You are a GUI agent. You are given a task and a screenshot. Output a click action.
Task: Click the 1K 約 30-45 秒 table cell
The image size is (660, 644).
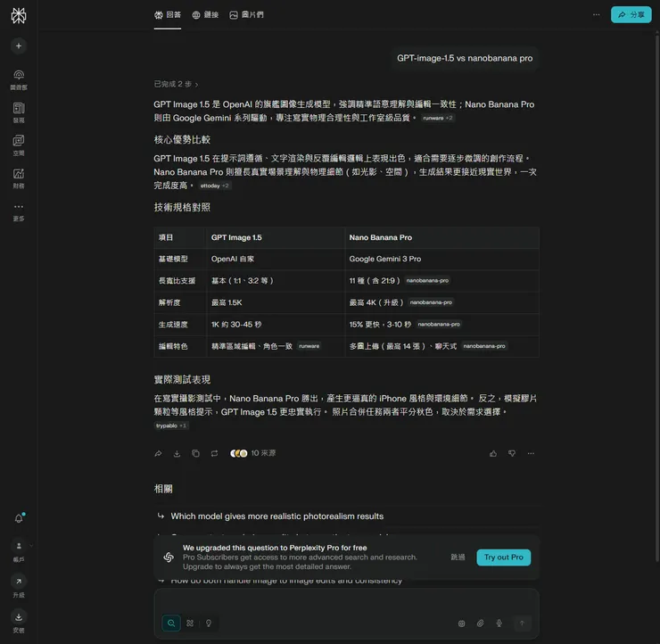click(276, 325)
